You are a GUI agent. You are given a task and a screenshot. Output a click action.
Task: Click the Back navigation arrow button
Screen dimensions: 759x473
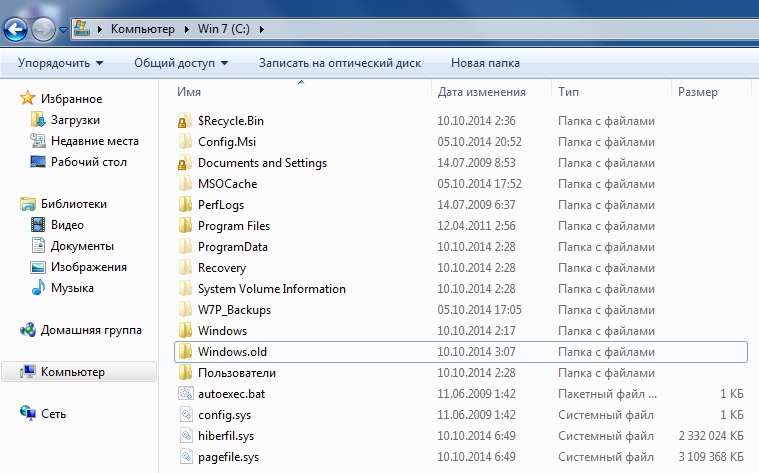tap(16, 29)
